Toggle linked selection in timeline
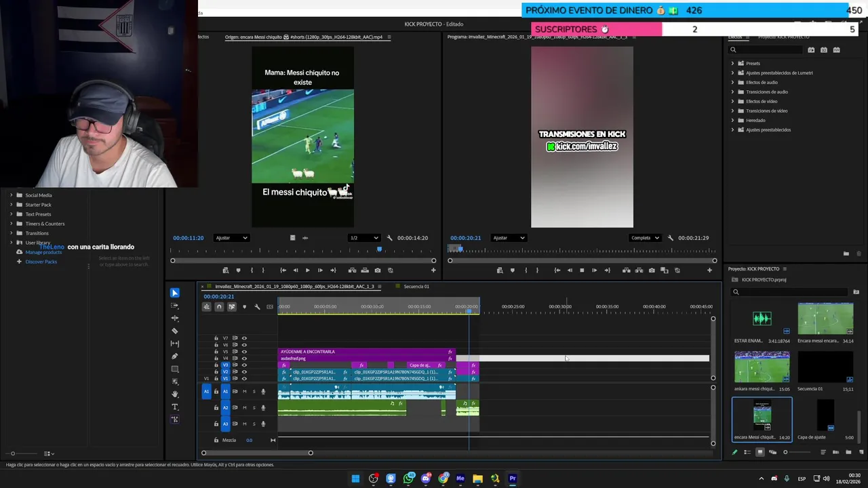This screenshot has width=868, height=488. [x=232, y=307]
